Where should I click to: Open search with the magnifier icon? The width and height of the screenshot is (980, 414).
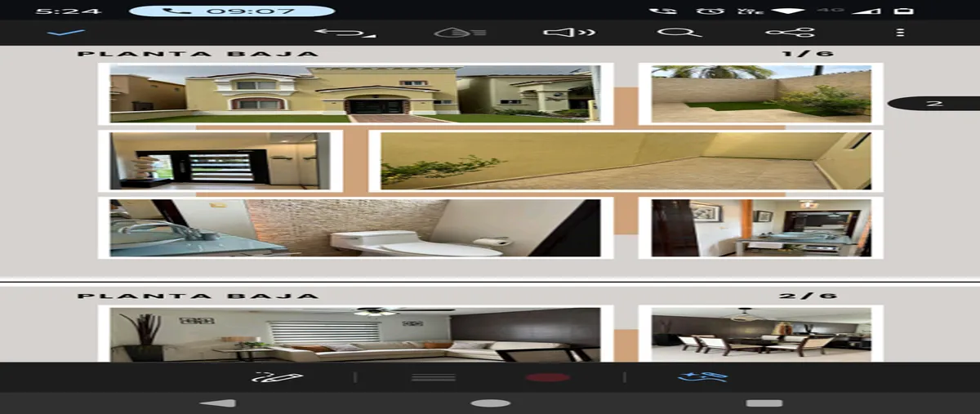(x=679, y=33)
